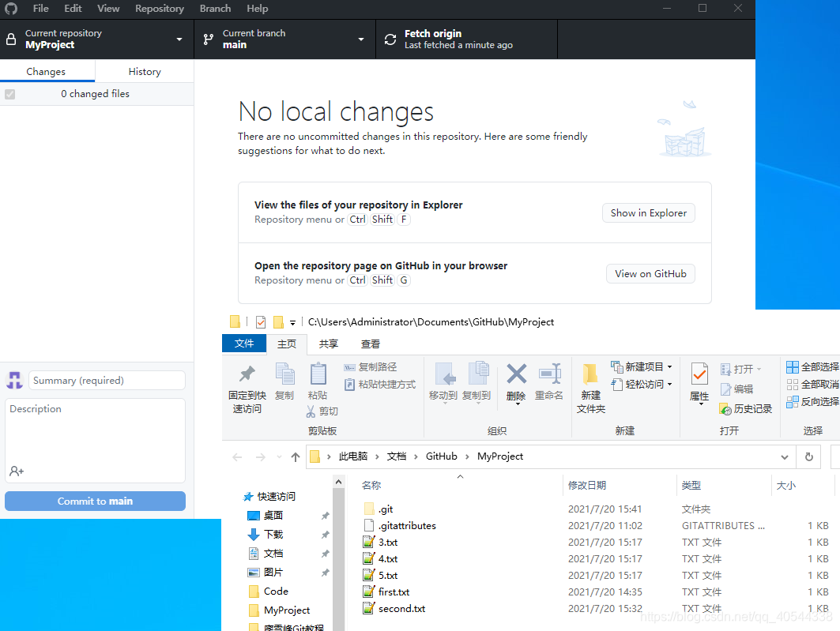The height and width of the screenshot is (631, 840).
Task: Click the 粘贴 paste icon
Action: click(318, 374)
